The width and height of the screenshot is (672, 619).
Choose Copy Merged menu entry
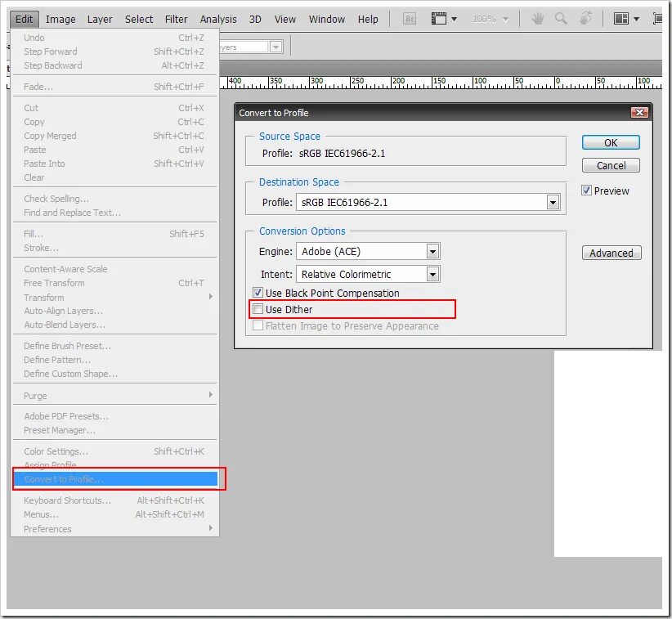[x=115, y=136]
